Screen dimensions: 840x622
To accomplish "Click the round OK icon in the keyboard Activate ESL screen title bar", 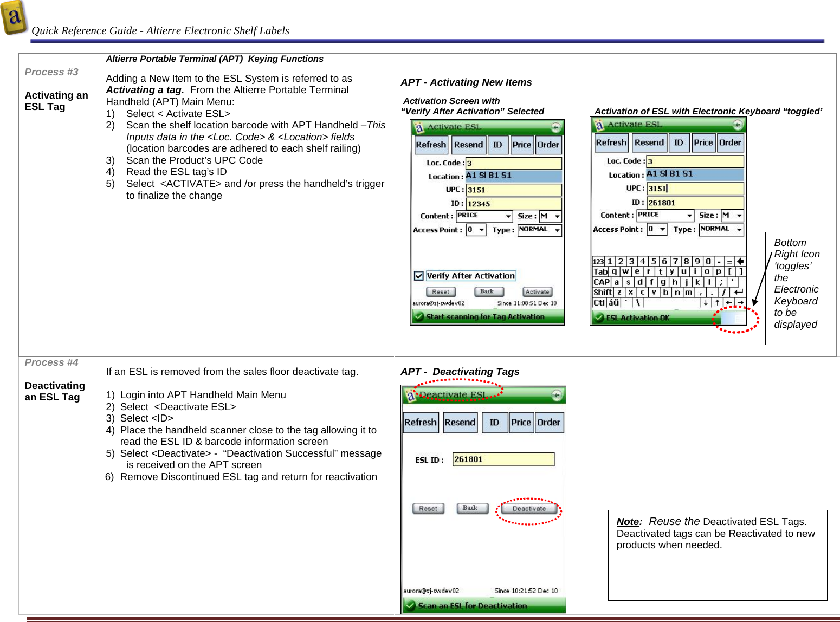I will point(738,125).
